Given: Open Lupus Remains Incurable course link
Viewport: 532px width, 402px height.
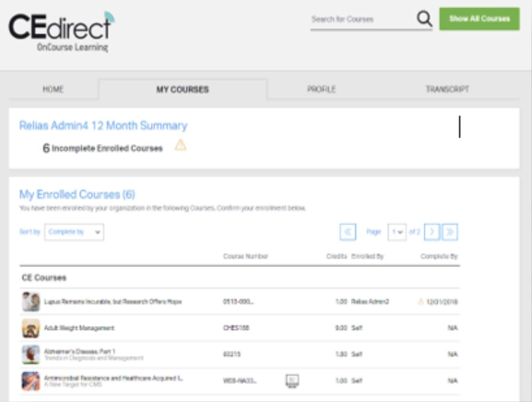Looking at the screenshot, I should (x=113, y=301).
